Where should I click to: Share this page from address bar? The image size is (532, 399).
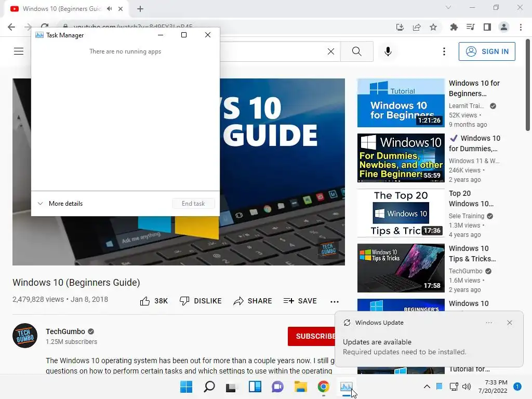tap(417, 27)
